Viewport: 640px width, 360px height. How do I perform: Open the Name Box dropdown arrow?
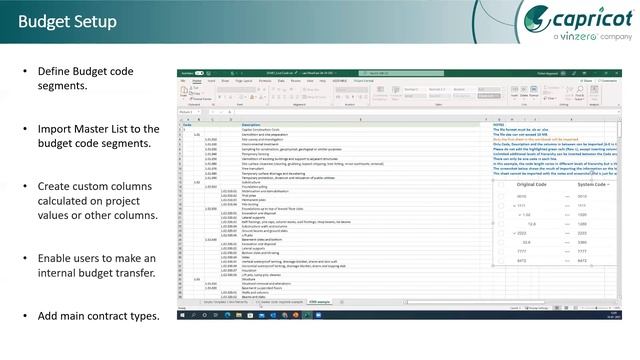coord(199,112)
